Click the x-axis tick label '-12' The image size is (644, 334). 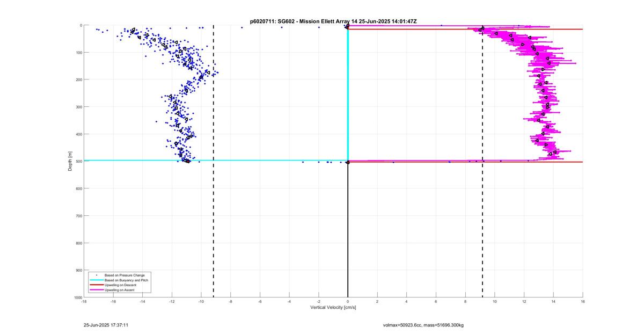pos(172,301)
